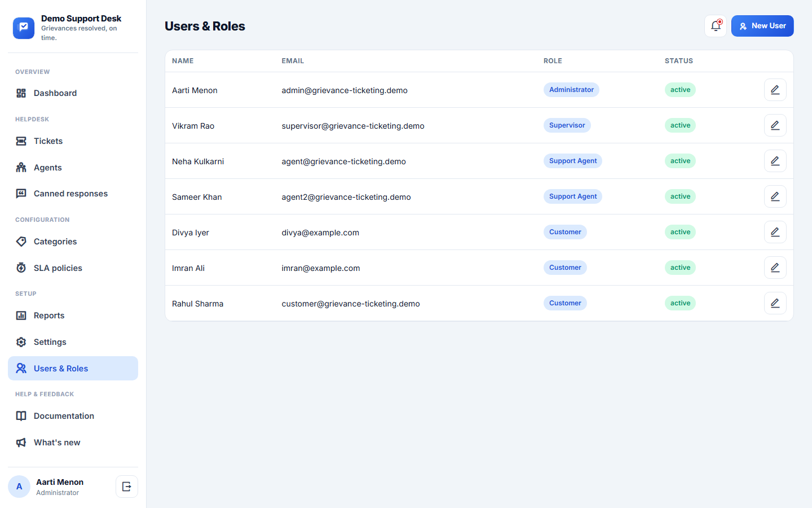
Task: Open edit for Neha Kulkarni
Action: (x=775, y=161)
